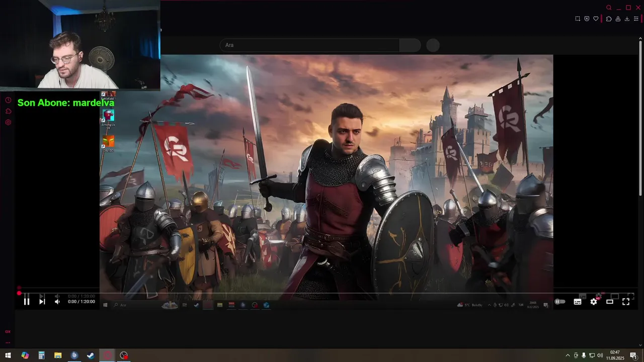Viewport: 644px width, 362px height.
Task: Toggle subtitles/closed captions button
Action: [578, 302]
